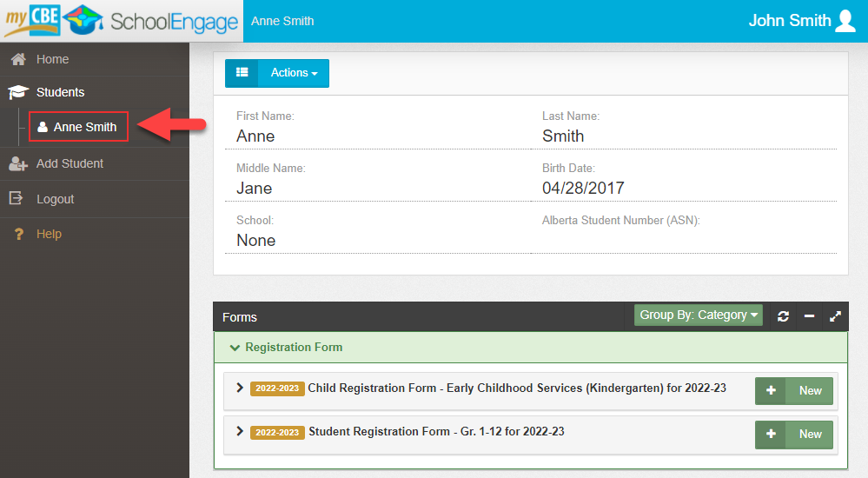This screenshot has height=478, width=868.
Task: Open the Actions dropdown menu
Action: coord(294,73)
